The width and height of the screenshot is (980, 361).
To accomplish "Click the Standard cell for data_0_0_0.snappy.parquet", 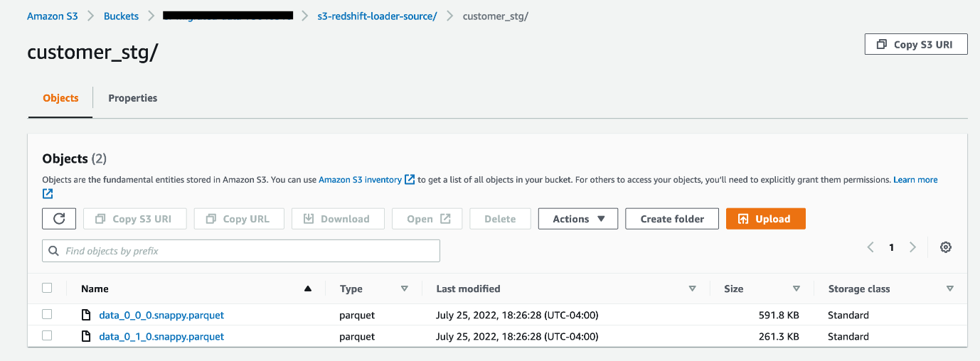I will tap(848, 315).
